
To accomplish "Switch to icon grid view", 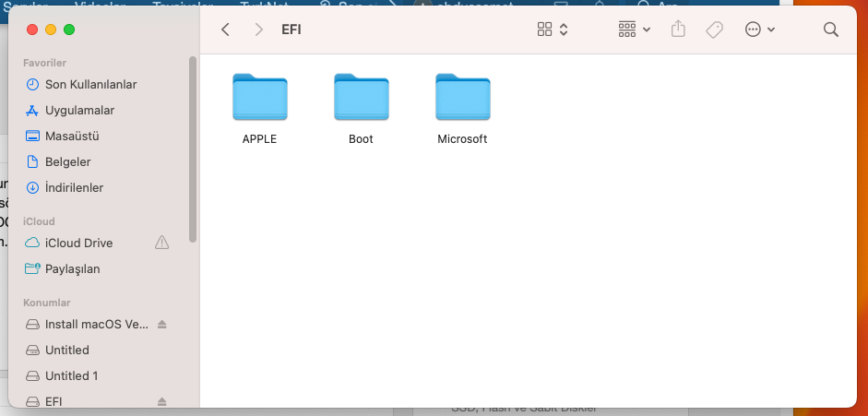I will point(545,30).
